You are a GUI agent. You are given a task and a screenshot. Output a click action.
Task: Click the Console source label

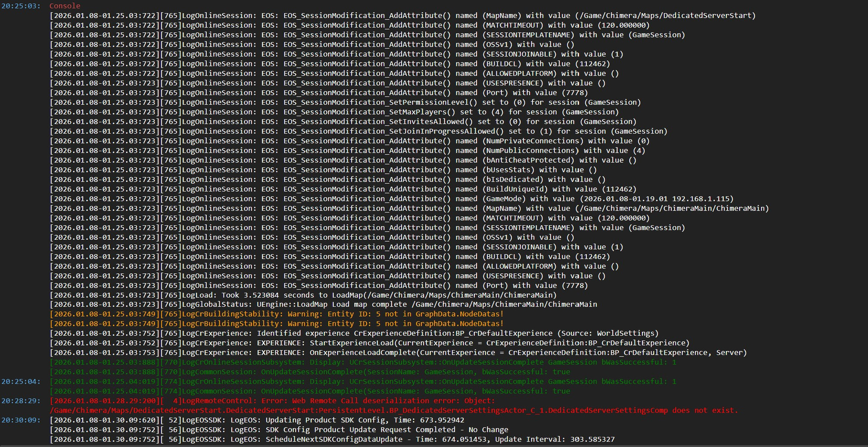pyautogui.click(x=65, y=6)
